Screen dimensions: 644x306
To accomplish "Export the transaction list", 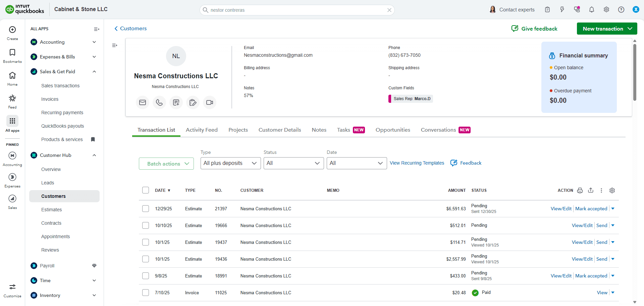I will pyautogui.click(x=591, y=190).
